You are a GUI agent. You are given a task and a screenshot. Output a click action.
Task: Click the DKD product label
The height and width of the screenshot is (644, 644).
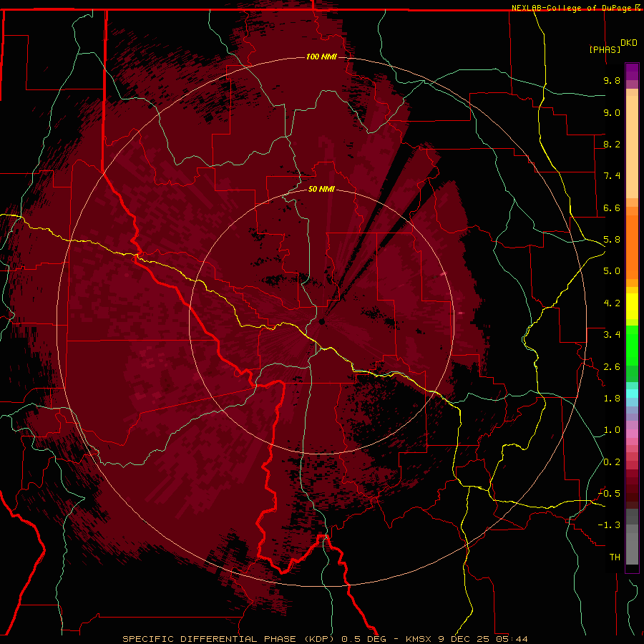(x=629, y=43)
